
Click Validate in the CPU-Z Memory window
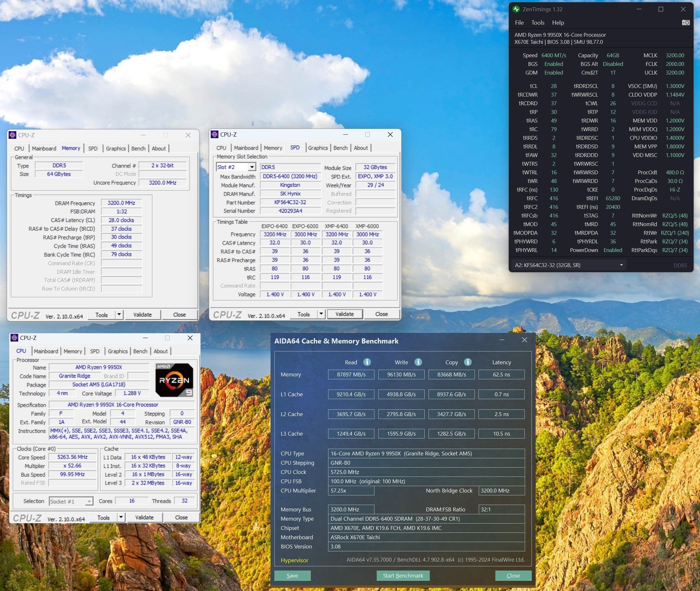pyautogui.click(x=142, y=315)
